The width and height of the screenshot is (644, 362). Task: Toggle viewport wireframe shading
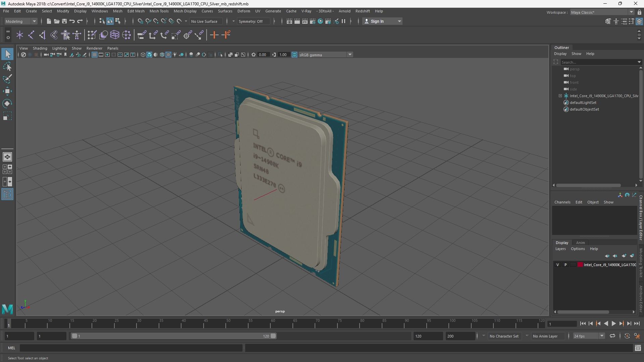tap(143, 55)
